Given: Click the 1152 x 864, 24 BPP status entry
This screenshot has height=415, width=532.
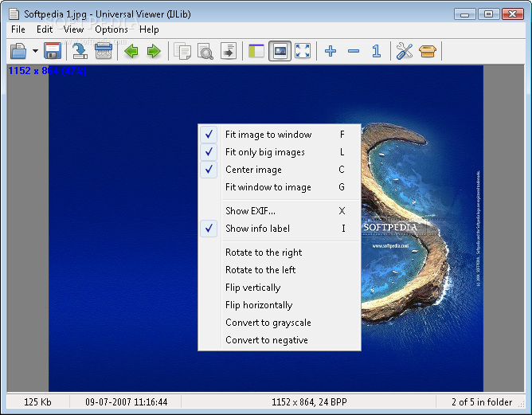Looking at the screenshot, I should [x=309, y=402].
